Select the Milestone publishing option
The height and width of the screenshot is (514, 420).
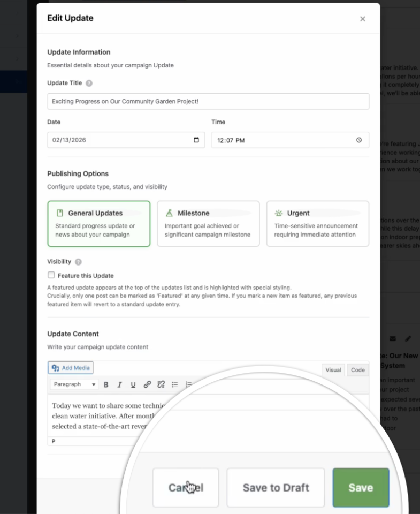click(x=208, y=223)
